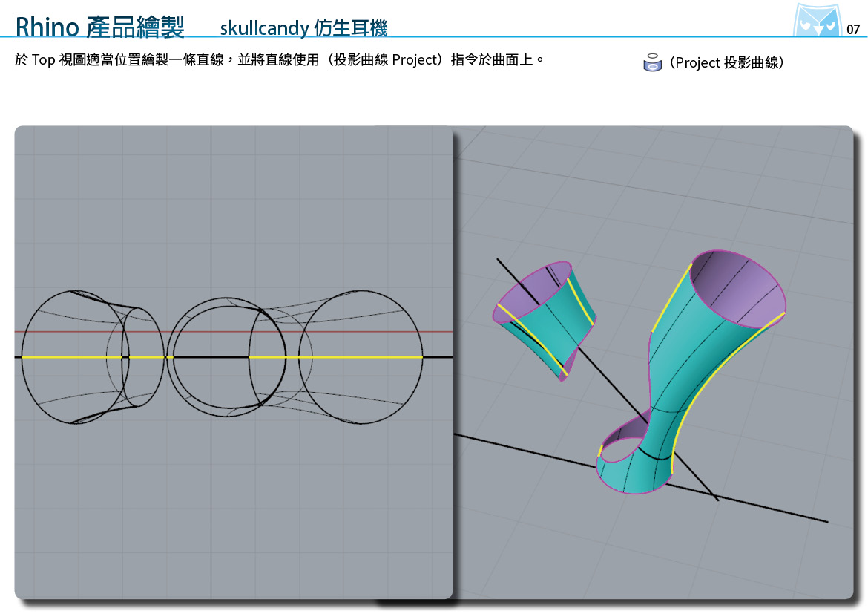Select the perspective view shaded model image
The image size is (868, 614).
pos(653,362)
